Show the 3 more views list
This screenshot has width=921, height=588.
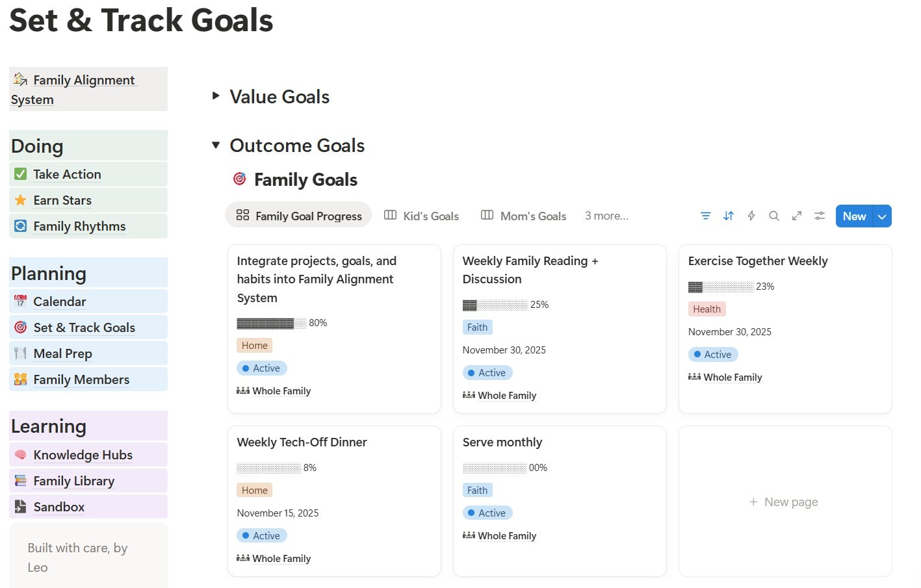pos(606,216)
